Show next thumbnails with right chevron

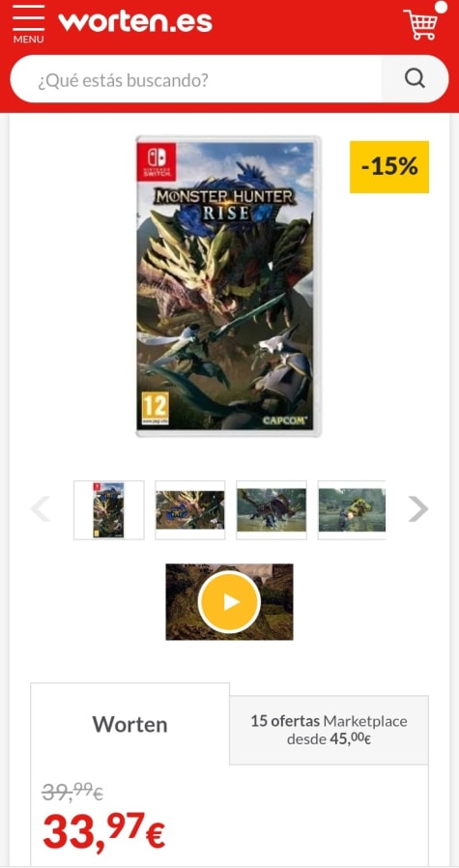pyautogui.click(x=418, y=508)
